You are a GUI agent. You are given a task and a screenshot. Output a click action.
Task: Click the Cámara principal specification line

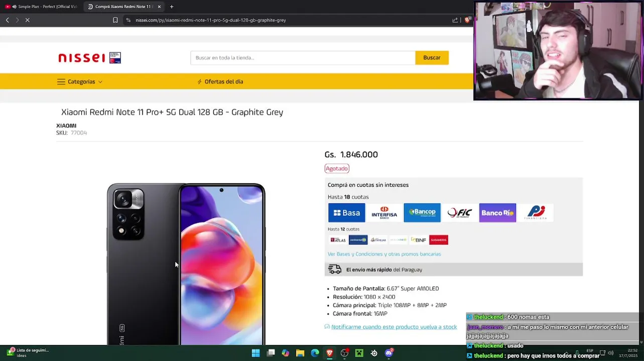(x=390, y=305)
